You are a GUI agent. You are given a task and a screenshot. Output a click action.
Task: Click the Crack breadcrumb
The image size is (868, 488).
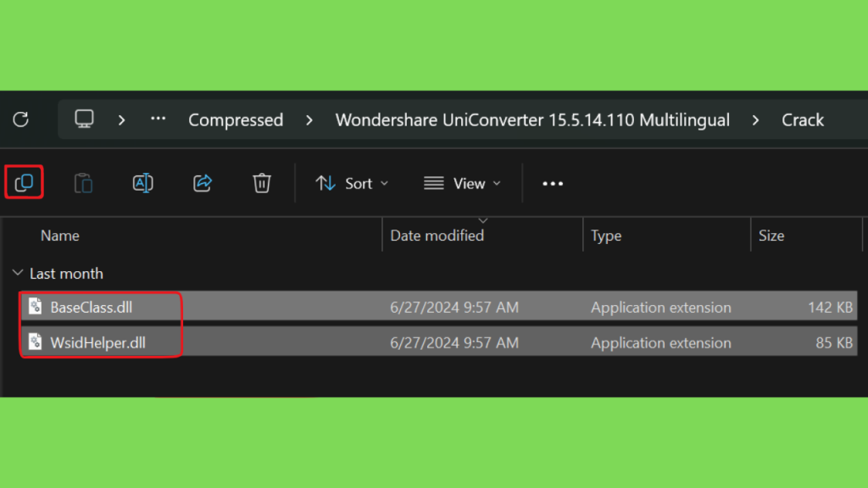(x=803, y=120)
